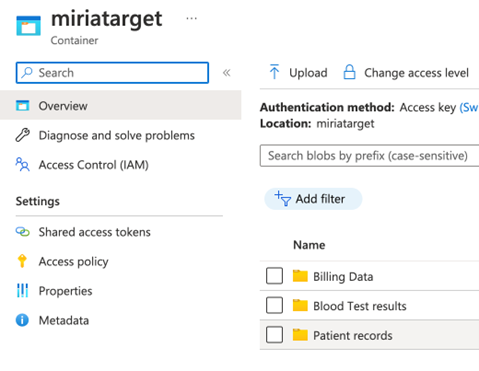The height and width of the screenshot is (371, 479).
Task: Click the Switch authentication link
Action: click(x=469, y=107)
